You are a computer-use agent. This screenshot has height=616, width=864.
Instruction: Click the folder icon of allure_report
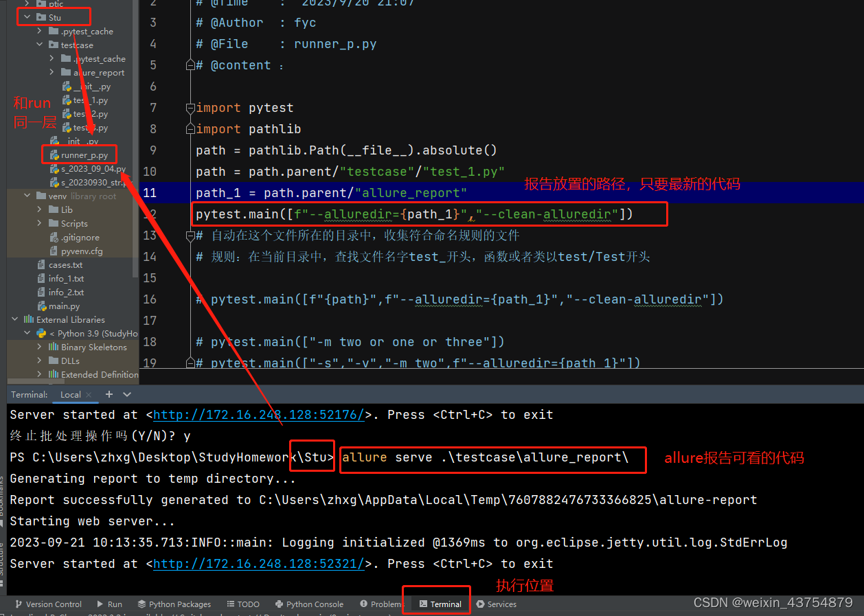click(x=66, y=72)
